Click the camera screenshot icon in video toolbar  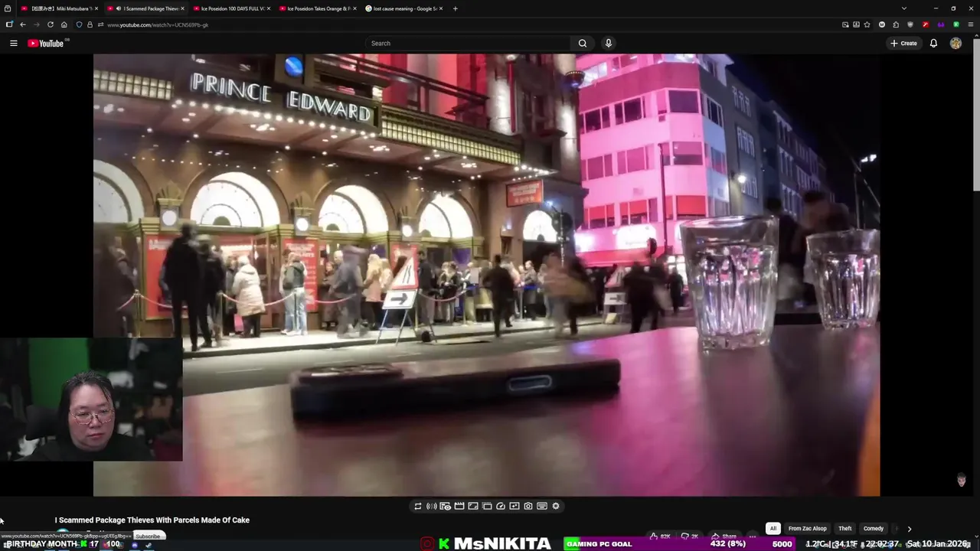[528, 506]
